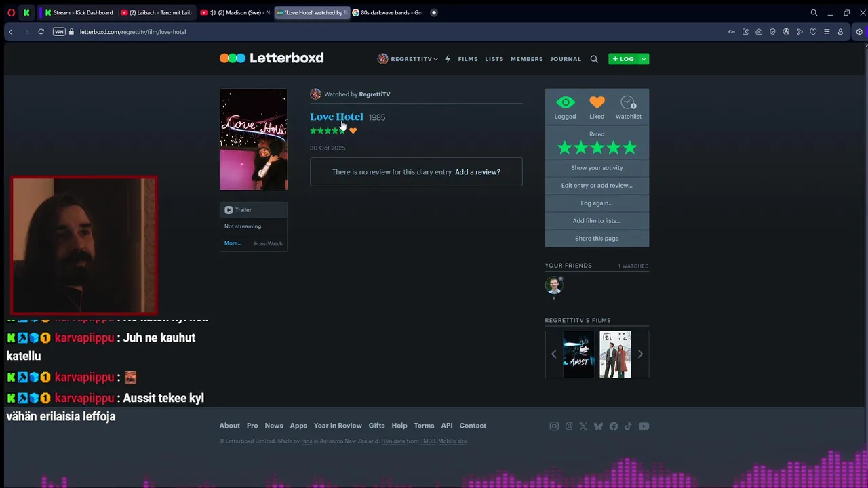Image resolution: width=868 pixels, height=488 pixels.
Task: Go back to previous page
Action: tap(10, 32)
